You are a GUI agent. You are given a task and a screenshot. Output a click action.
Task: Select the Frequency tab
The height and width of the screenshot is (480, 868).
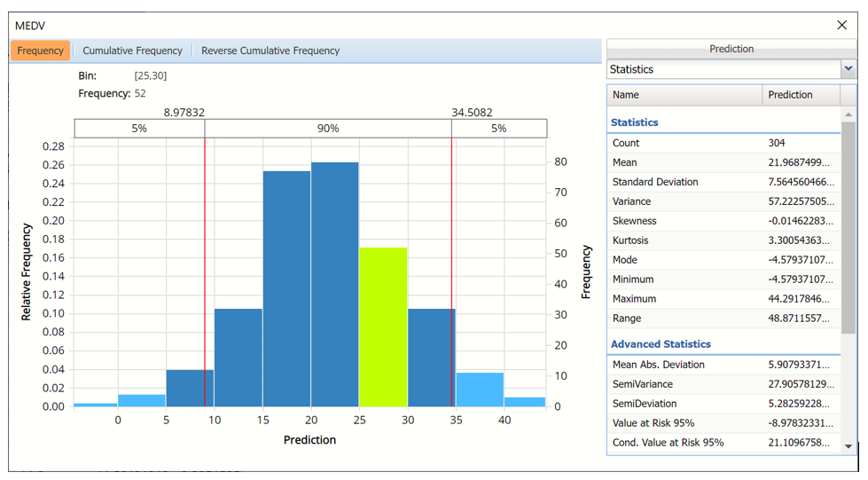pyautogui.click(x=40, y=51)
